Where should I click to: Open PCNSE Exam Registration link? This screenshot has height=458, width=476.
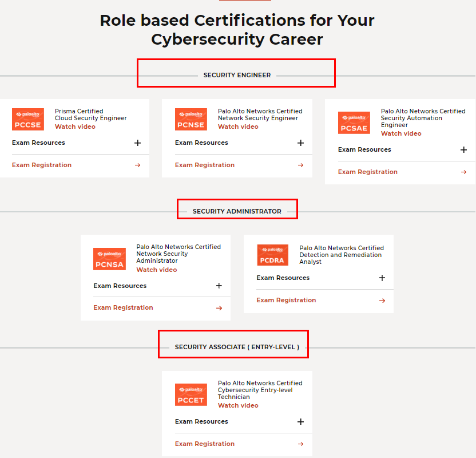click(205, 165)
